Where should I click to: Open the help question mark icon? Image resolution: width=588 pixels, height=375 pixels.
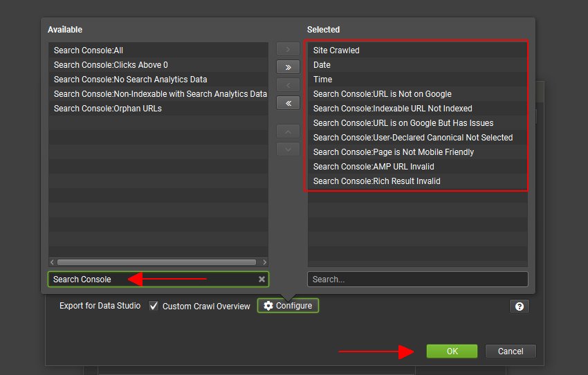tap(520, 307)
